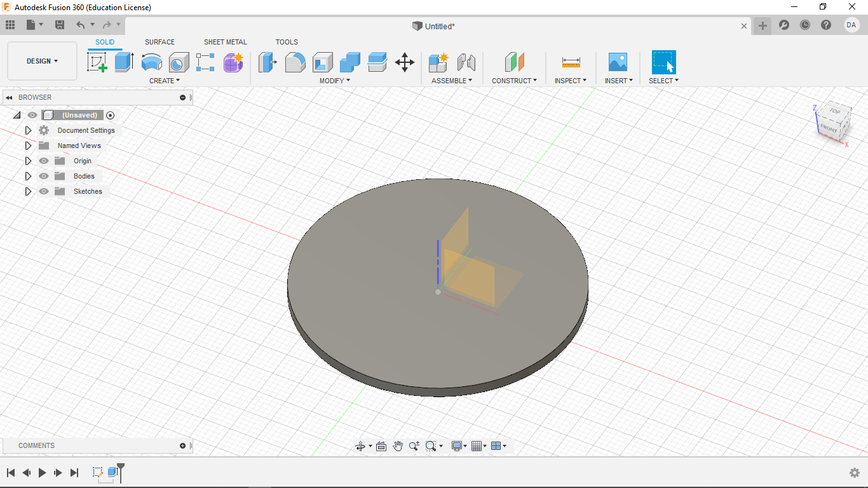Select the Measure tool
The width and height of the screenshot is (868, 488).
point(571,62)
